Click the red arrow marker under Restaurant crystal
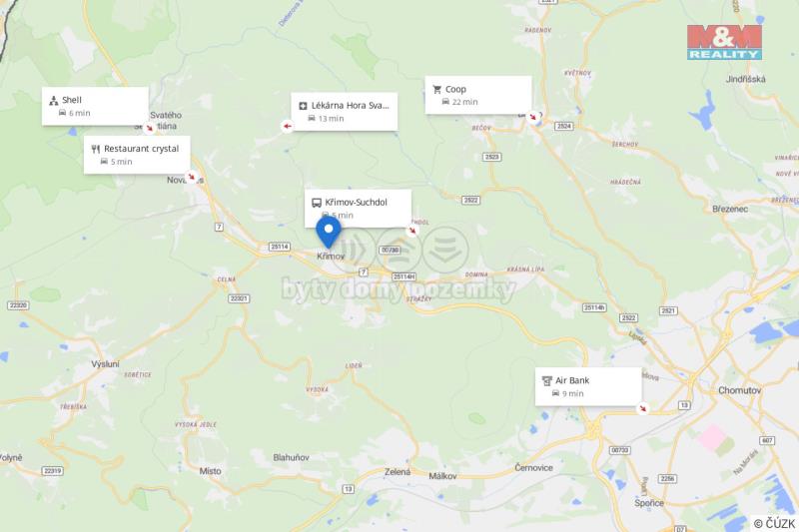 [x=191, y=177]
